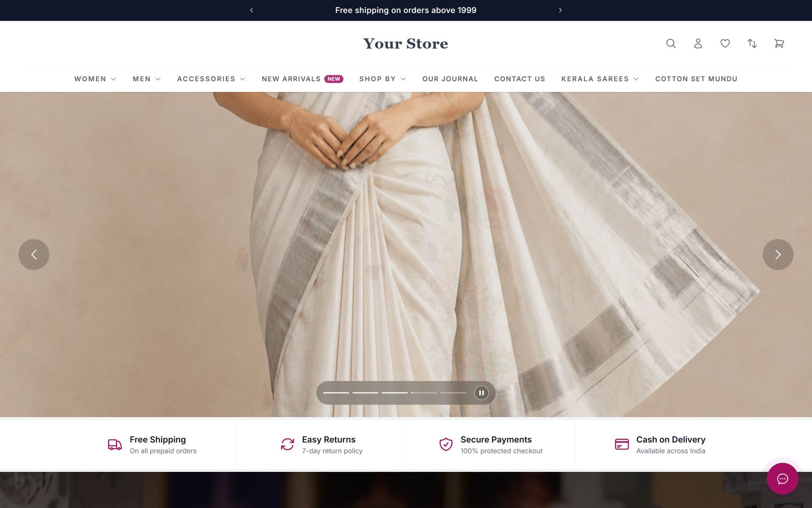Open the chat bubble widget

point(782,478)
